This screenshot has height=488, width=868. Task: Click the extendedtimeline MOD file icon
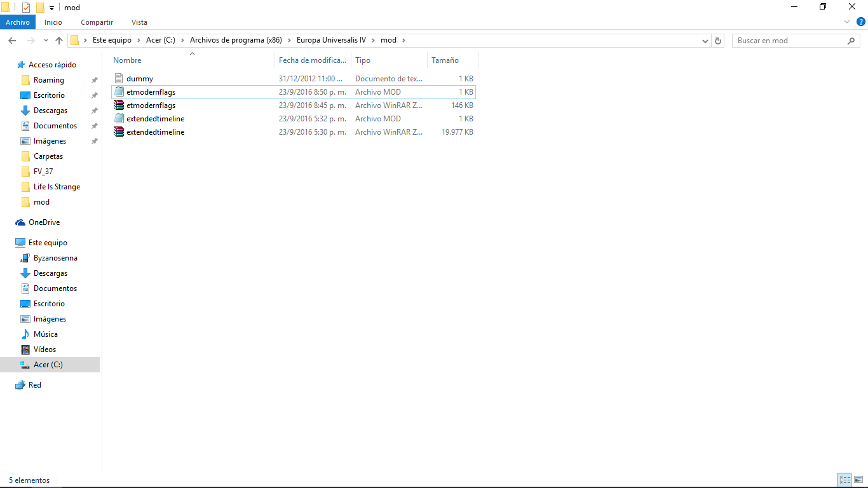(x=119, y=119)
